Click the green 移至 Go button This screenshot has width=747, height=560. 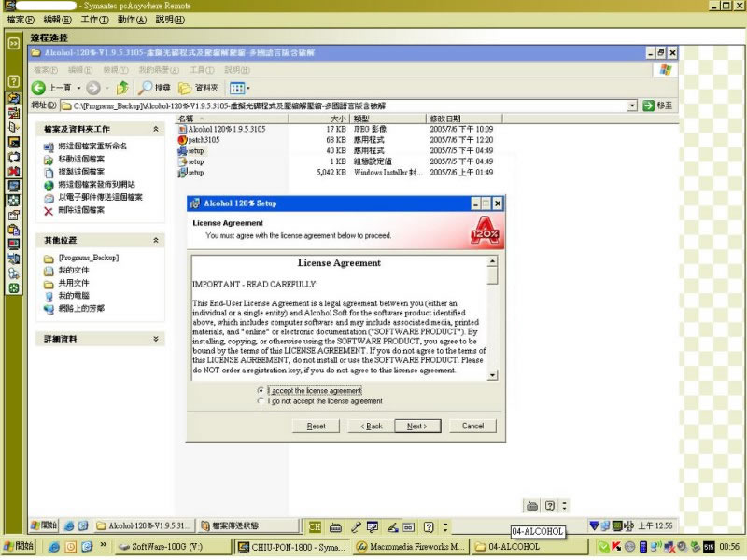pyautogui.click(x=657, y=105)
